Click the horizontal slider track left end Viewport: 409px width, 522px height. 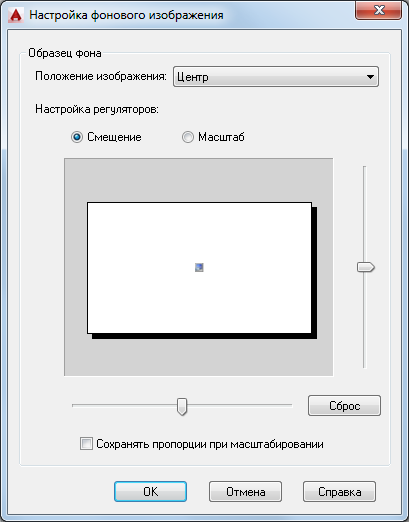pos(75,405)
